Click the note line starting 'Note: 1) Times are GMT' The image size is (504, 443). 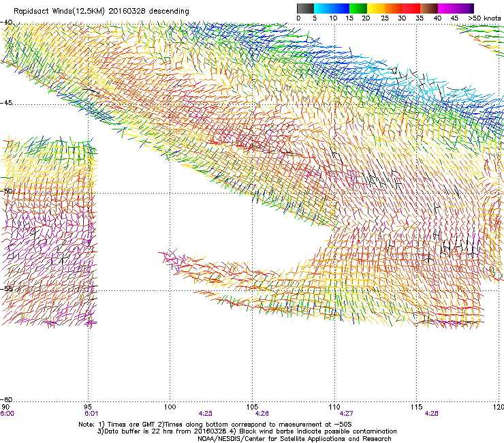pos(215,425)
